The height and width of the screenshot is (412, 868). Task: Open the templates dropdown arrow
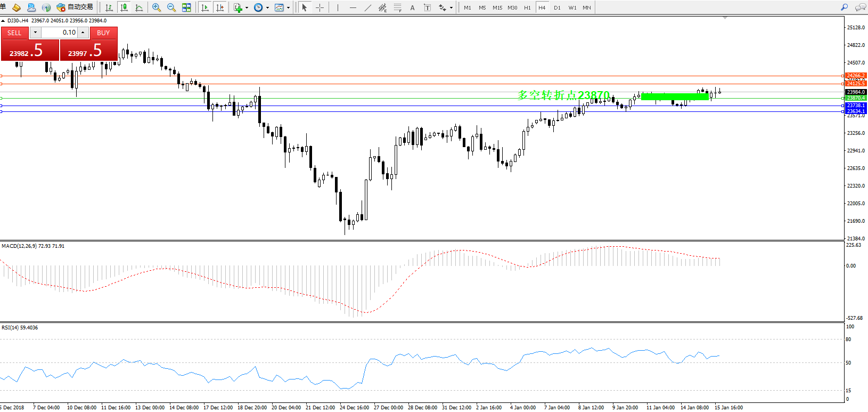click(288, 7)
